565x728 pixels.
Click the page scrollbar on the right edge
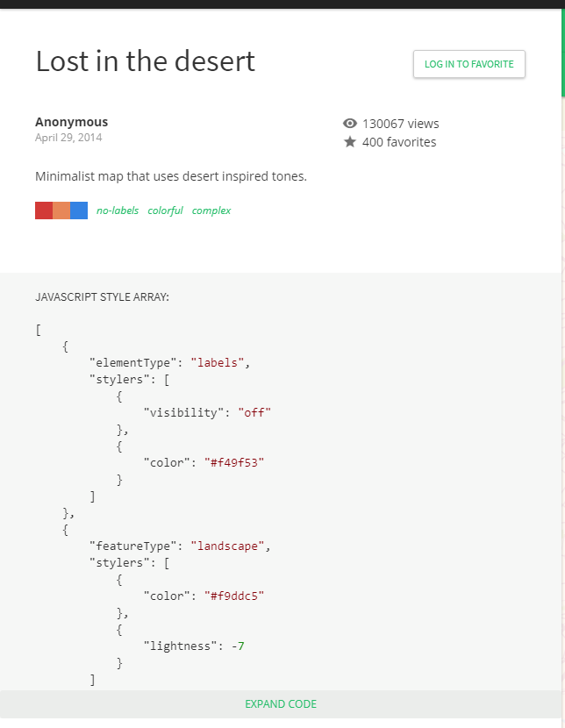click(561, 53)
